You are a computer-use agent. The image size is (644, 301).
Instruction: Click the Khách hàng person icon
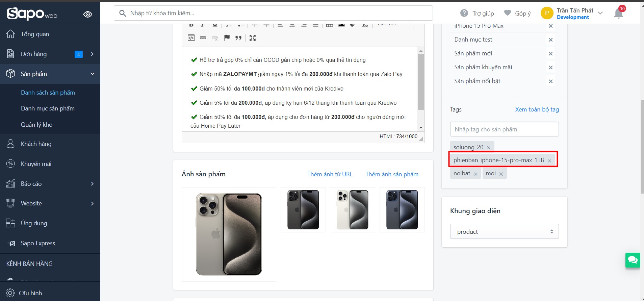10,144
